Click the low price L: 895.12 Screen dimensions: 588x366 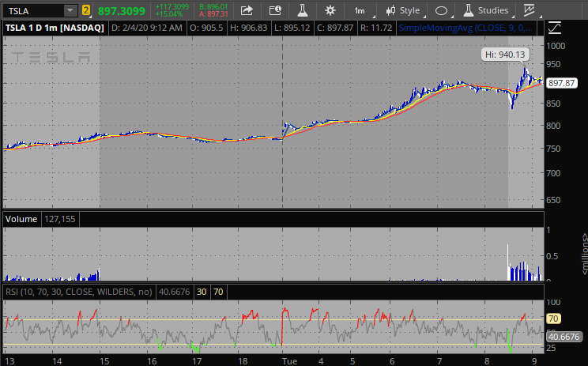291,28
